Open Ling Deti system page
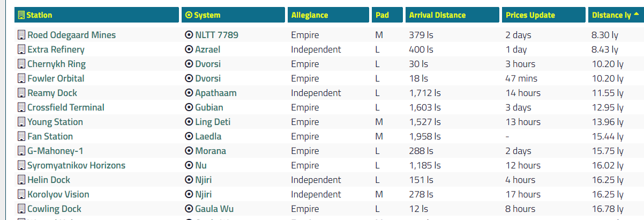This screenshot has height=220, width=644. tap(213, 122)
